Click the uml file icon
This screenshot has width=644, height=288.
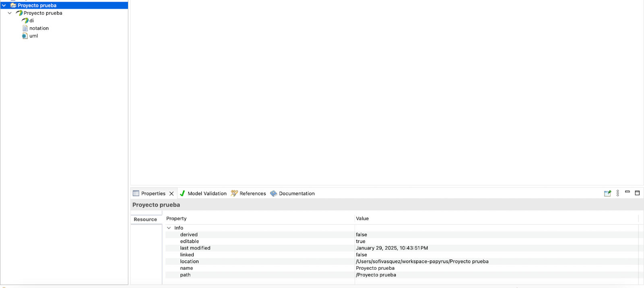25,36
